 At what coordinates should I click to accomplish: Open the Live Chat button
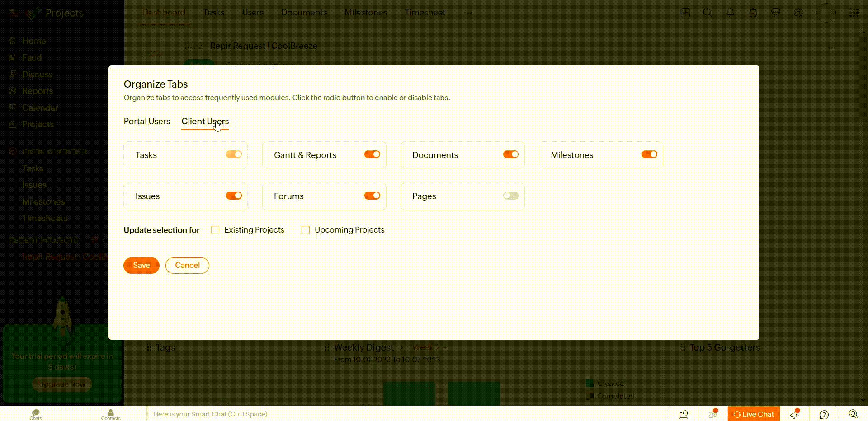click(x=754, y=414)
